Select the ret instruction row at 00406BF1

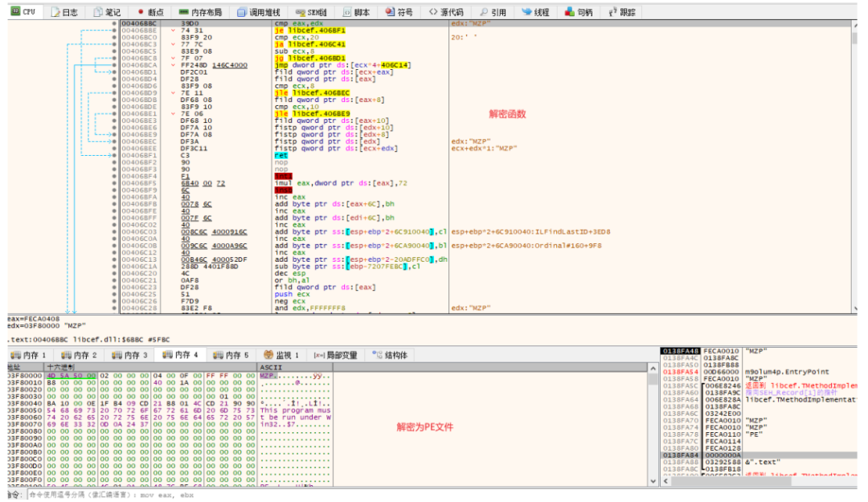(x=281, y=155)
